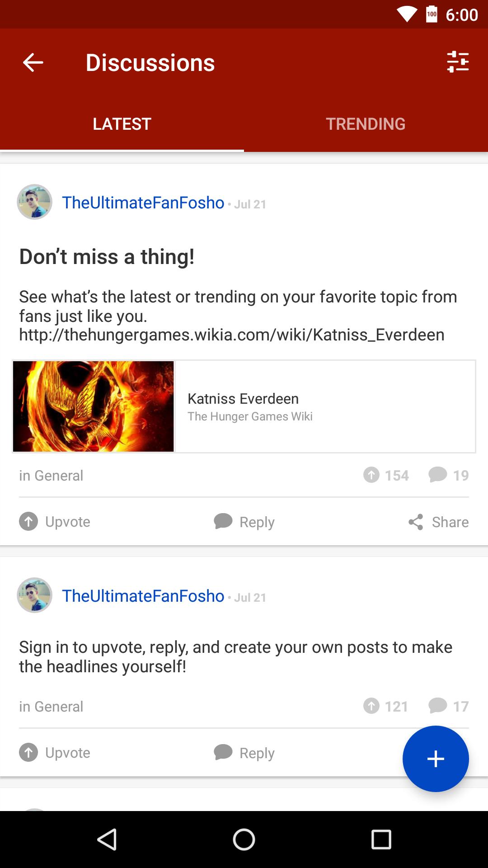Tap the upvote count icon showing 154
The image size is (488, 868).
point(372,475)
